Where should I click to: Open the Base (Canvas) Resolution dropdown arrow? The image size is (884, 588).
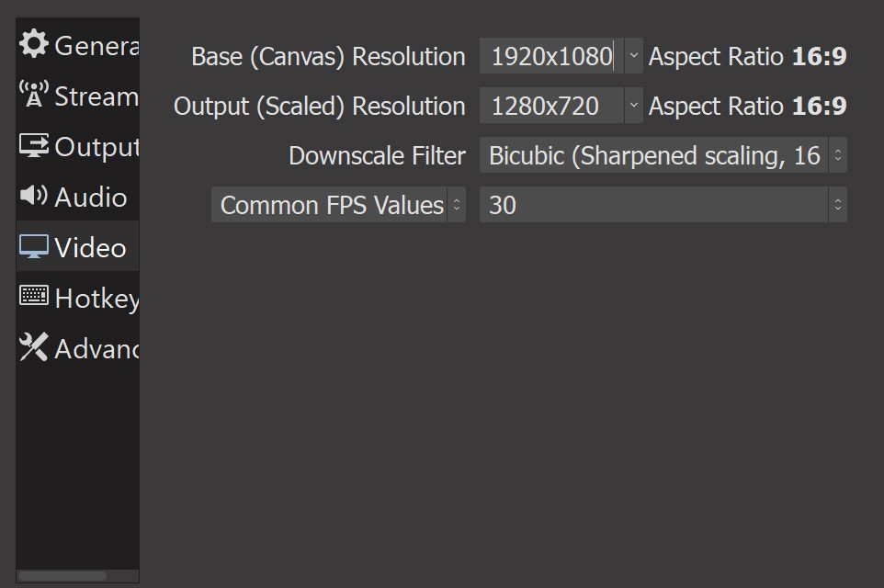634,56
